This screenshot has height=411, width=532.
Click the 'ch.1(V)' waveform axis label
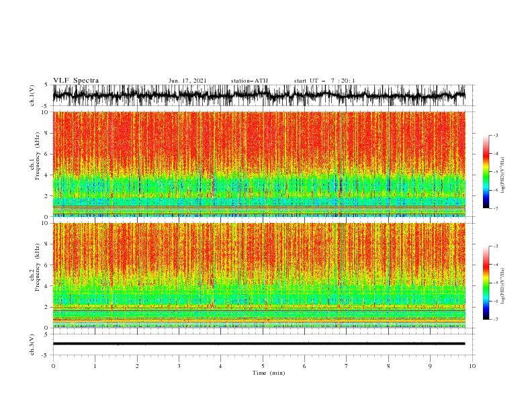pos(32,95)
